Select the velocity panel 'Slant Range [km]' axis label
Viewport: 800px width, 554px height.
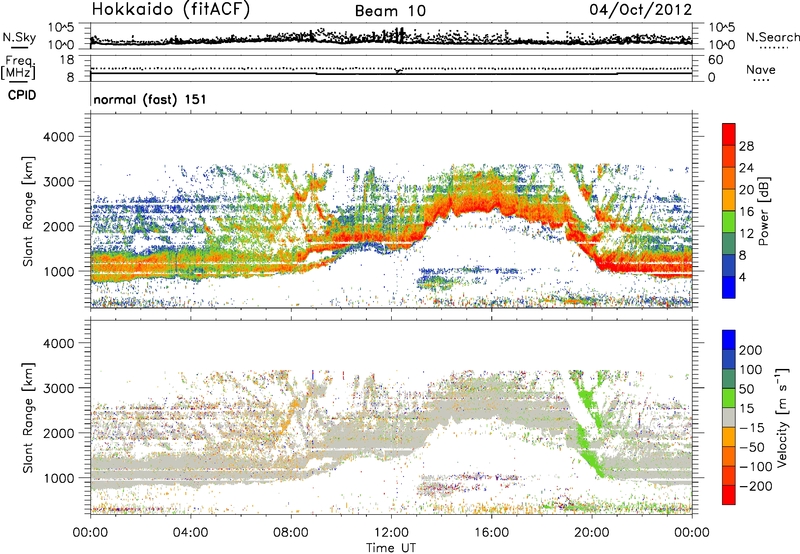pos(28,418)
